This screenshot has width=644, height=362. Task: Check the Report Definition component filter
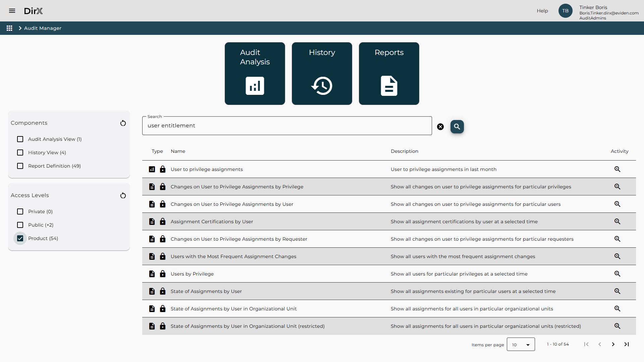pyautogui.click(x=20, y=166)
